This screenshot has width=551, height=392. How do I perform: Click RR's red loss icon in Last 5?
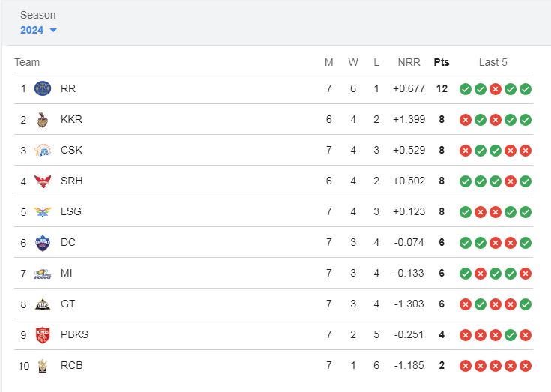pos(495,89)
